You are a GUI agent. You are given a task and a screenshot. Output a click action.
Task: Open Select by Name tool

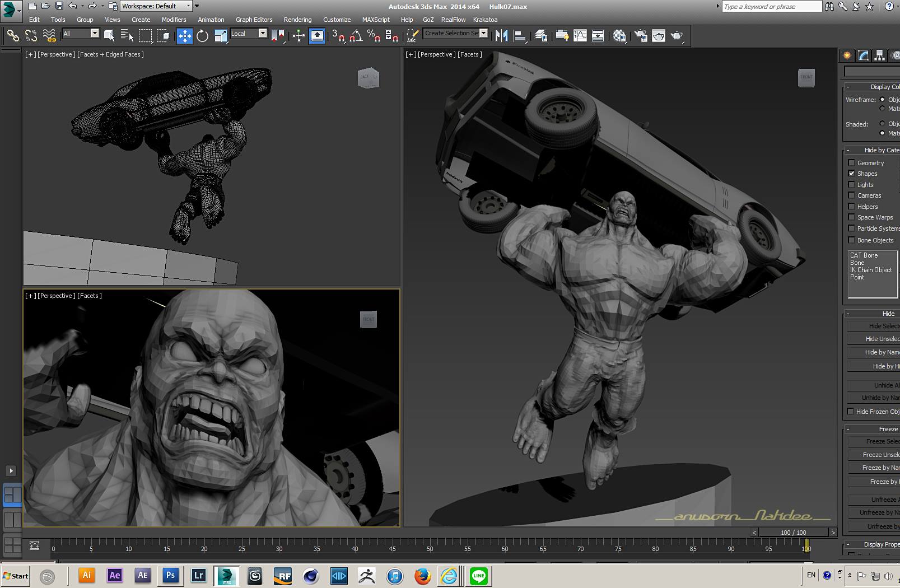coord(127,36)
